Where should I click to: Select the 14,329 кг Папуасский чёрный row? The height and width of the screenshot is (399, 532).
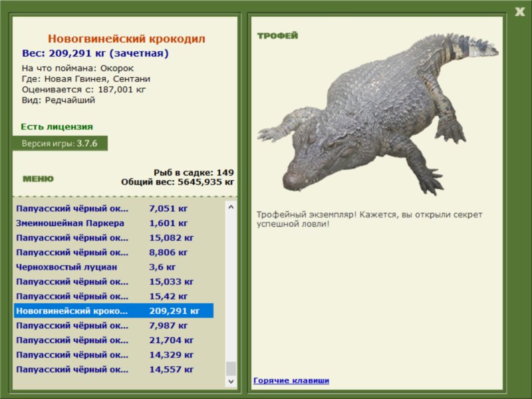click(x=114, y=354)
